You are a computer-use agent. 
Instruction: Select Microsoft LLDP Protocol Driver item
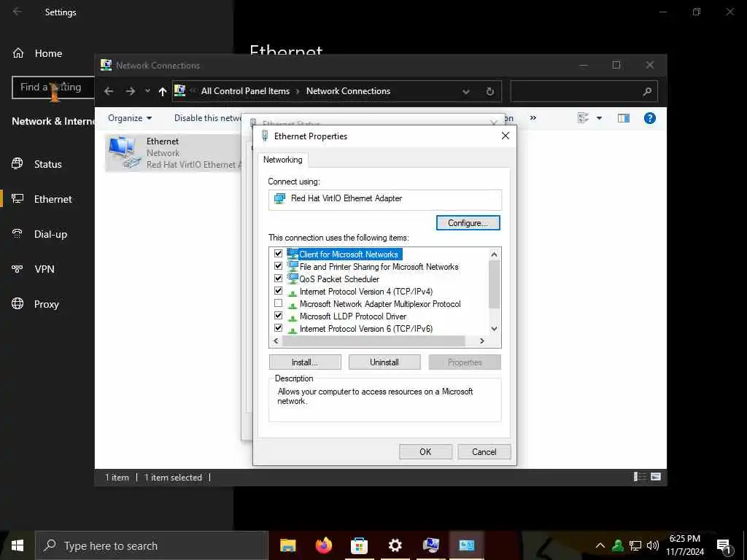[352, 316]
